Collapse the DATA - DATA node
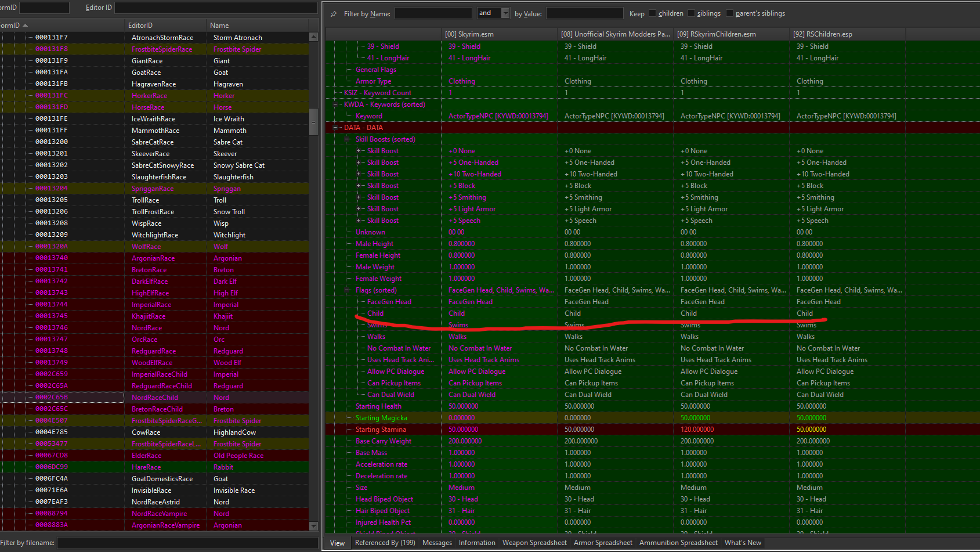Screen dimensions: 980x552 pyautogui.click(x=336, y=128)
